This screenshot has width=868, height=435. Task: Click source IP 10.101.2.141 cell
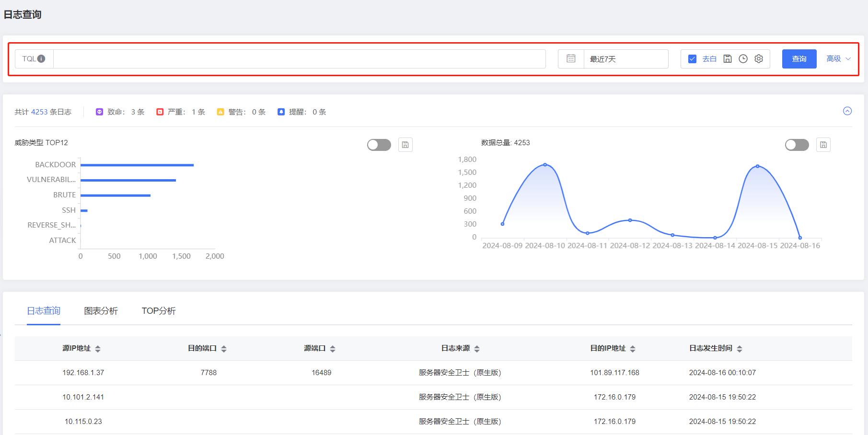(x=83, y=397)
